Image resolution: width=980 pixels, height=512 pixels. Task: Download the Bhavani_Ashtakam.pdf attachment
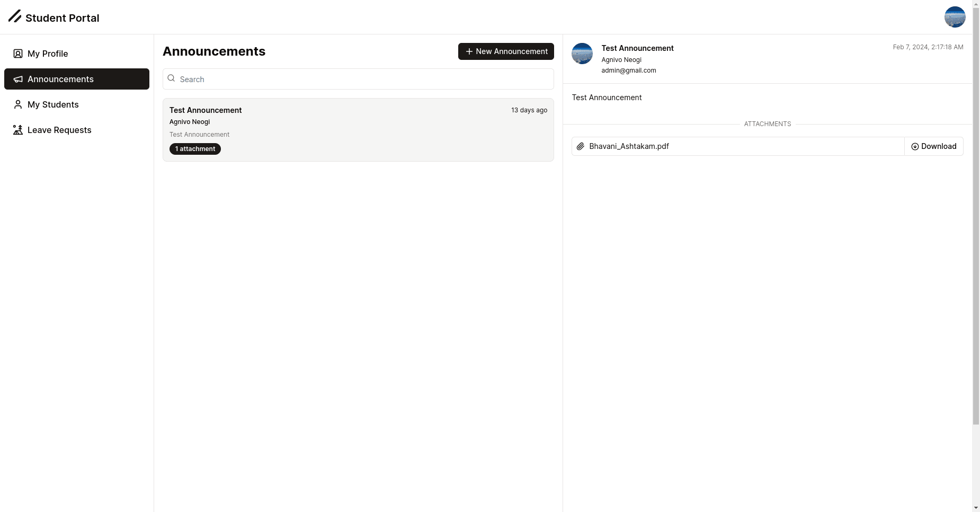(933, 146)
